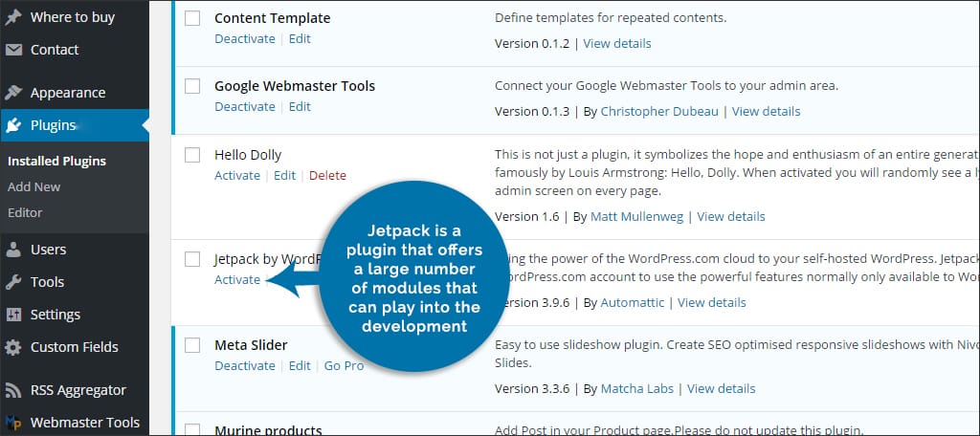Click Edit under Meta Slider
This screenshot has height=436, width=980.
click(300, 365)
